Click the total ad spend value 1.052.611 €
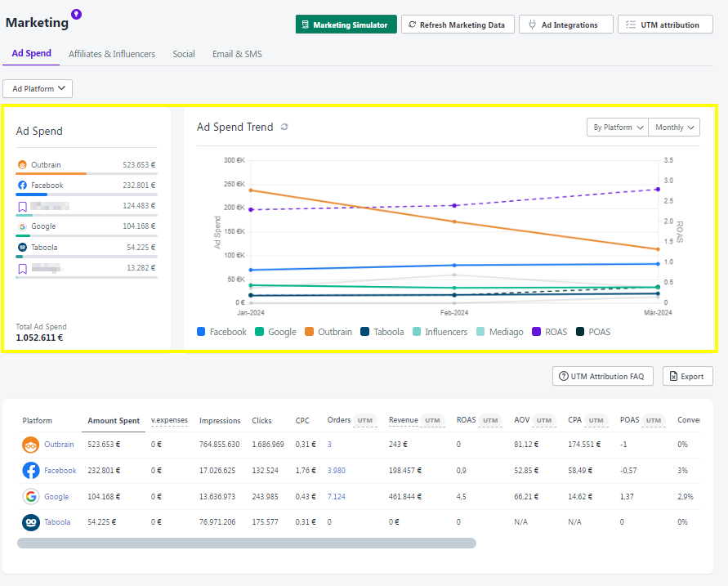 [x=39, y=338]
